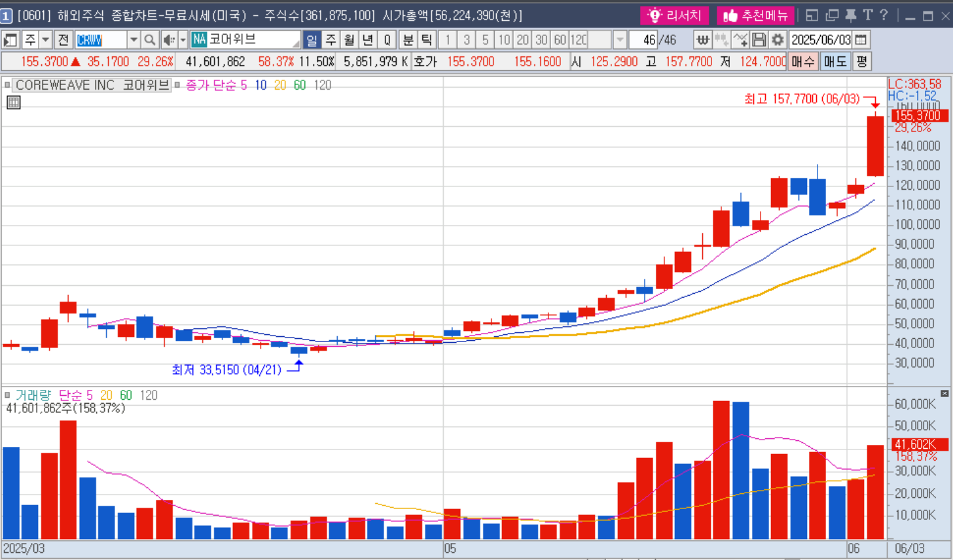Open the data table grid icon

(x=13, y=102)
